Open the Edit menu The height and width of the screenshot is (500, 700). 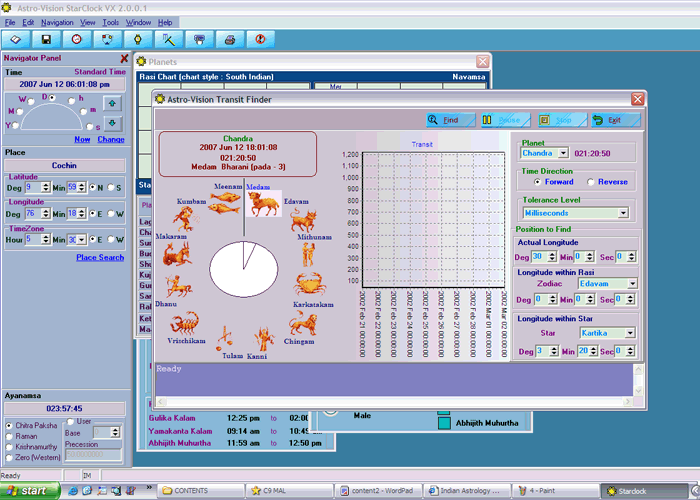[x=28, y=22]
